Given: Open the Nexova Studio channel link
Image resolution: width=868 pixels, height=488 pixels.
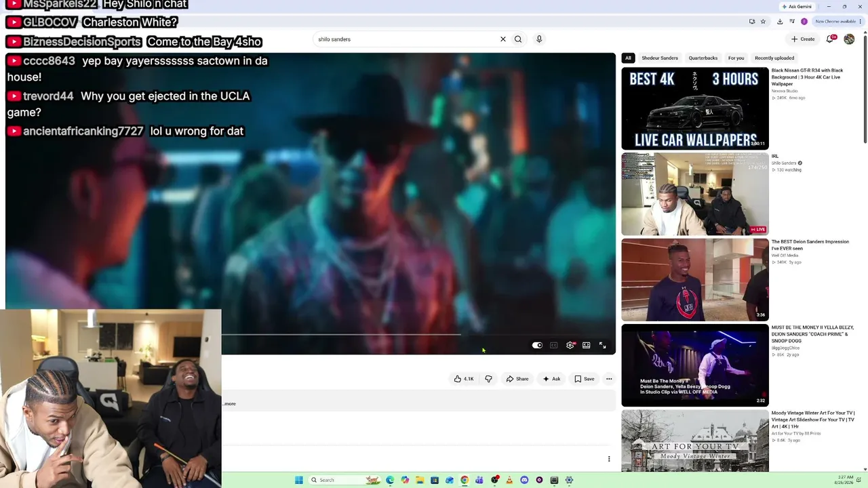Looking at the screenshot, I should click(x=785, y=91).
